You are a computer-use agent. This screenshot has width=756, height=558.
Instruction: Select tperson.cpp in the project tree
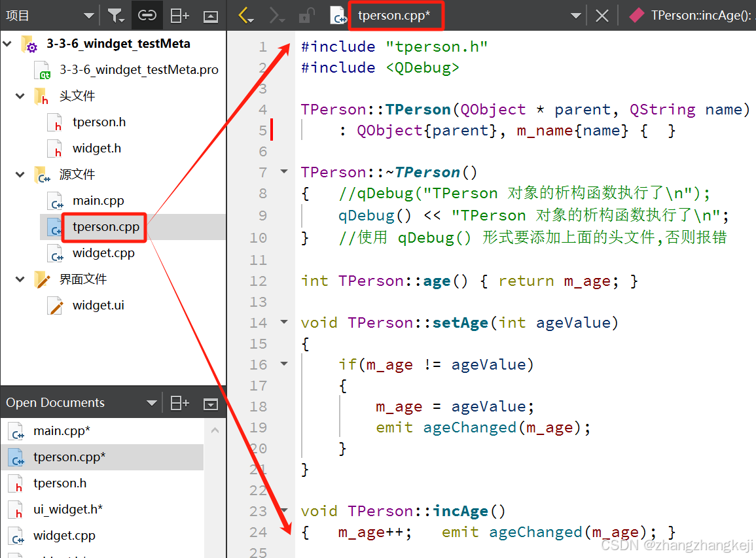106,226
